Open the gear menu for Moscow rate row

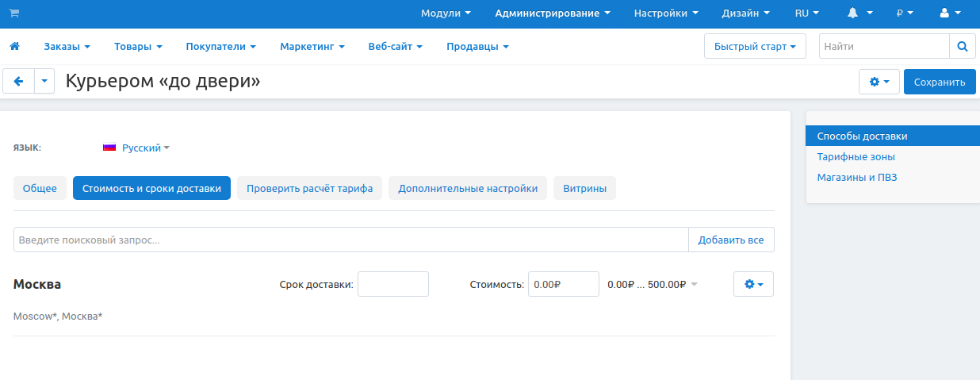[753, 284]
